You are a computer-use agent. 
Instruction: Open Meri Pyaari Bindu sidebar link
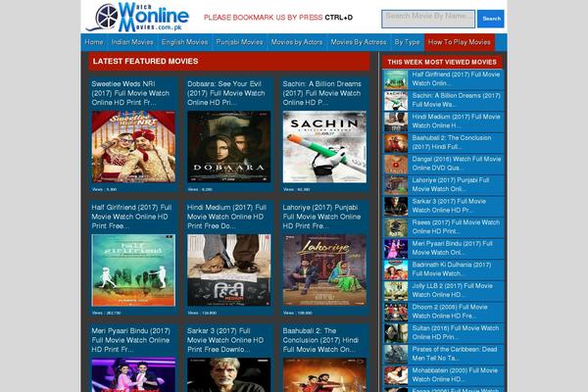(452, 248)
